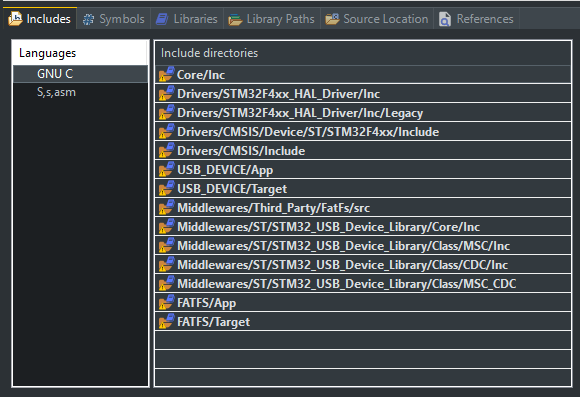Click the folder icon beside Core/Inc
580x397 pixels.
(x=166, y=74)
